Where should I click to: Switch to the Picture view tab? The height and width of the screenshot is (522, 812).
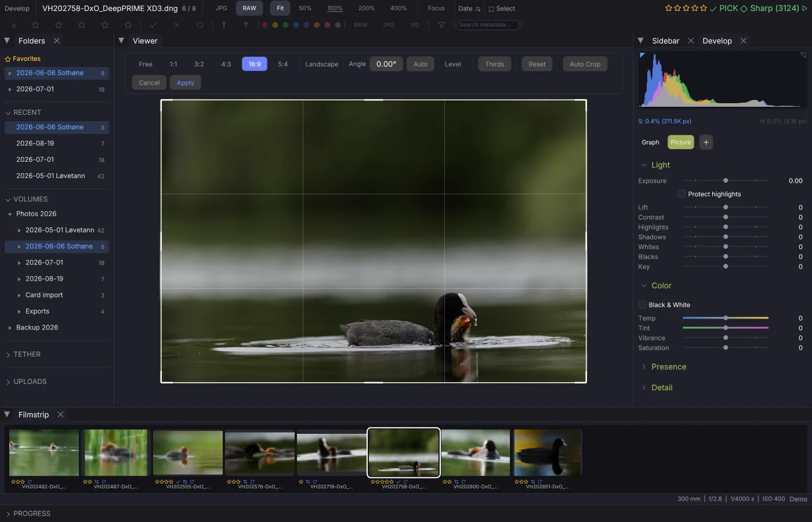[x=681, y=142]
